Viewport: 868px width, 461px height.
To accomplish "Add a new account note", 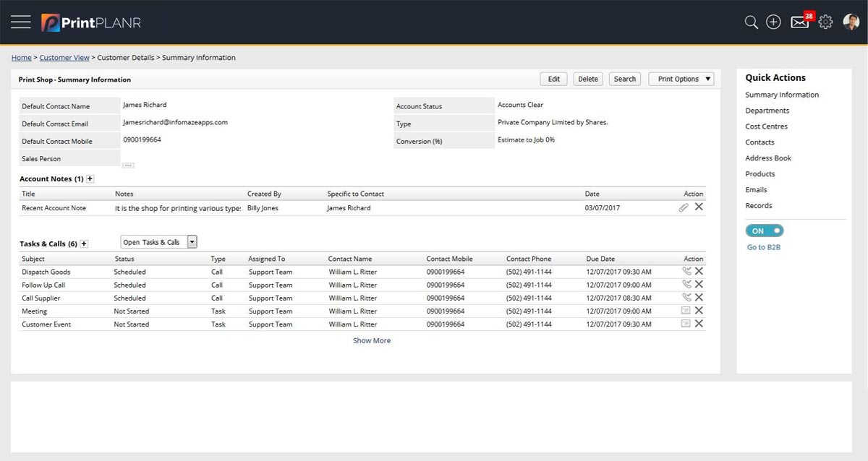I will click(90, 178).
